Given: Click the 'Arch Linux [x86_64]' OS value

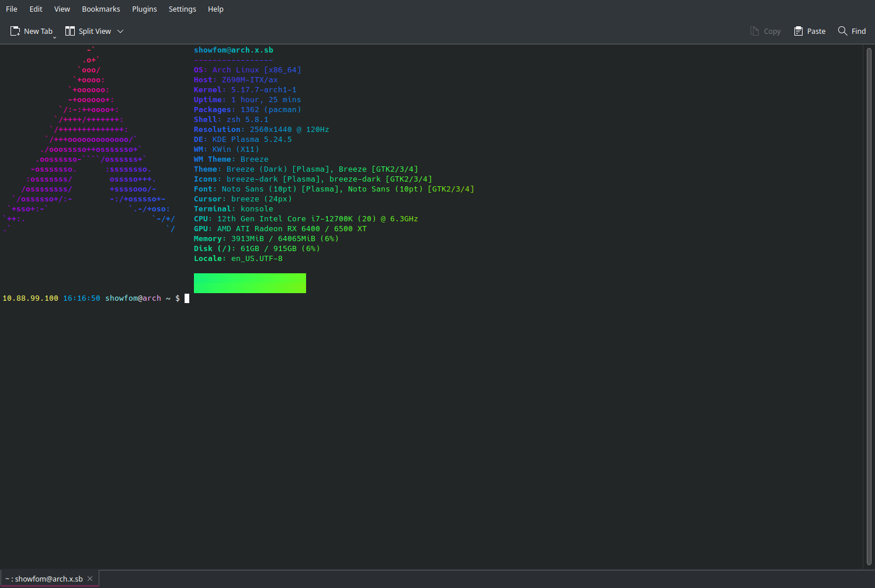Looking at the screenshot, I should [x=257, y=70].
